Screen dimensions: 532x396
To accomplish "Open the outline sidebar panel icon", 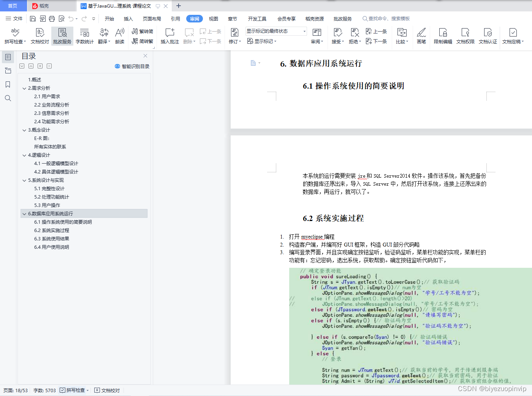I will [8, 57].
